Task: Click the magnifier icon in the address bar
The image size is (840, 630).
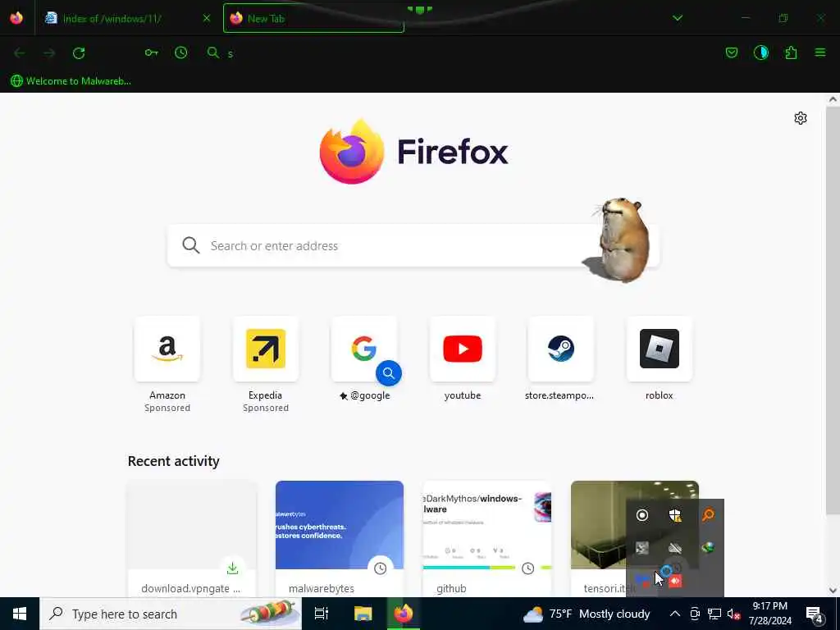Action: (212, 52)
